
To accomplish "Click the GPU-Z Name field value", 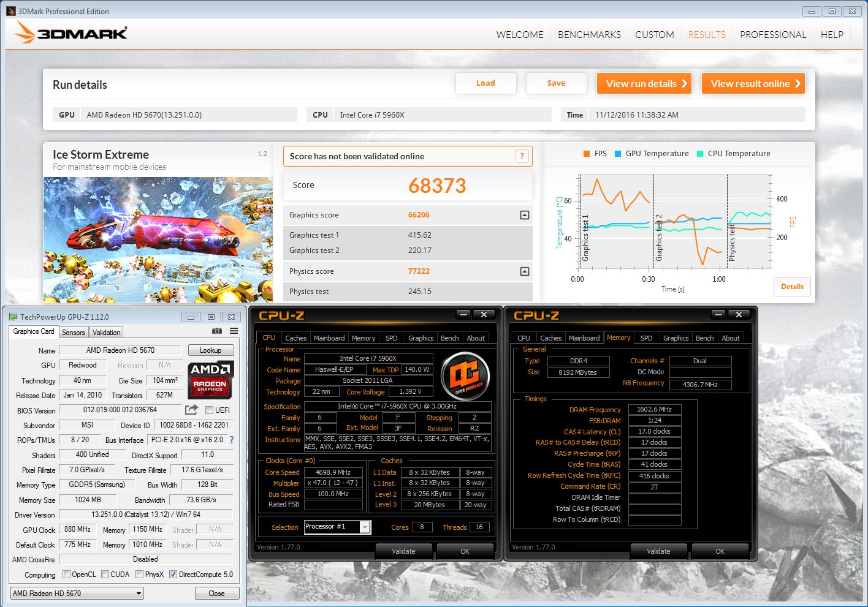I will pos(121,350).
